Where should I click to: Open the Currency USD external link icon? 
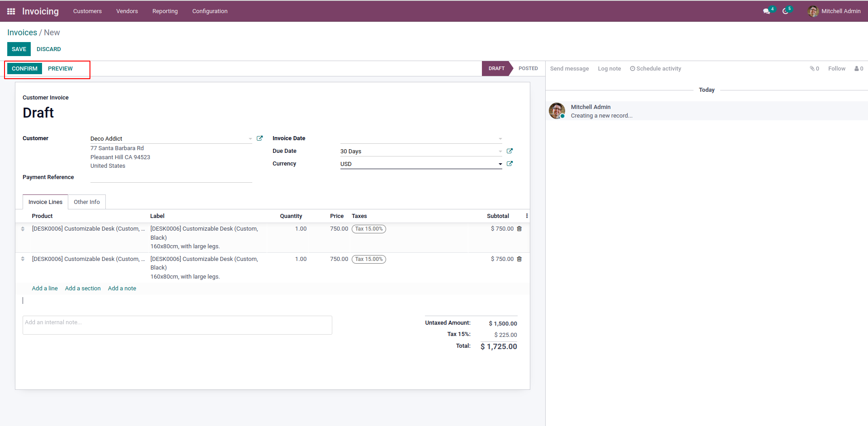tap(509, 164)
